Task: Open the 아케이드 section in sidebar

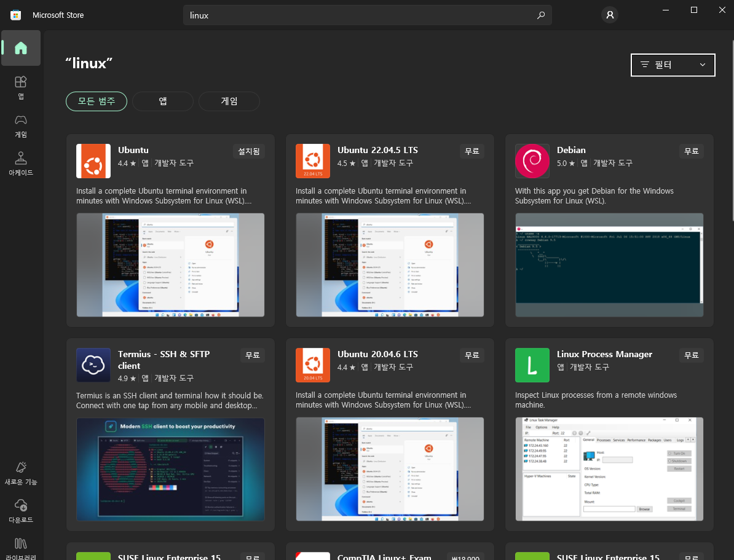Action: 21,164
